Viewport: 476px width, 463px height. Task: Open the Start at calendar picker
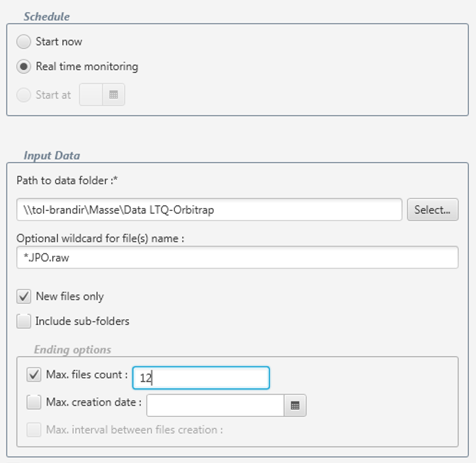pos(113,95)
